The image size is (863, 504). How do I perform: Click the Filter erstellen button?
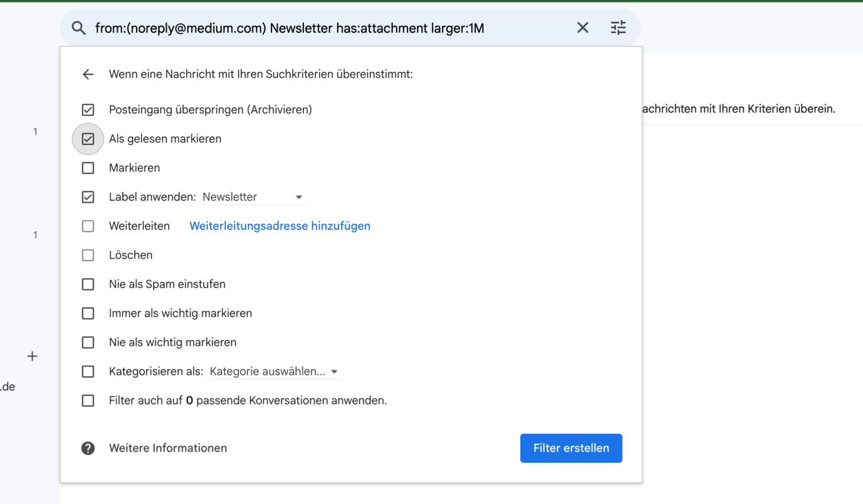tap(571, 448)
